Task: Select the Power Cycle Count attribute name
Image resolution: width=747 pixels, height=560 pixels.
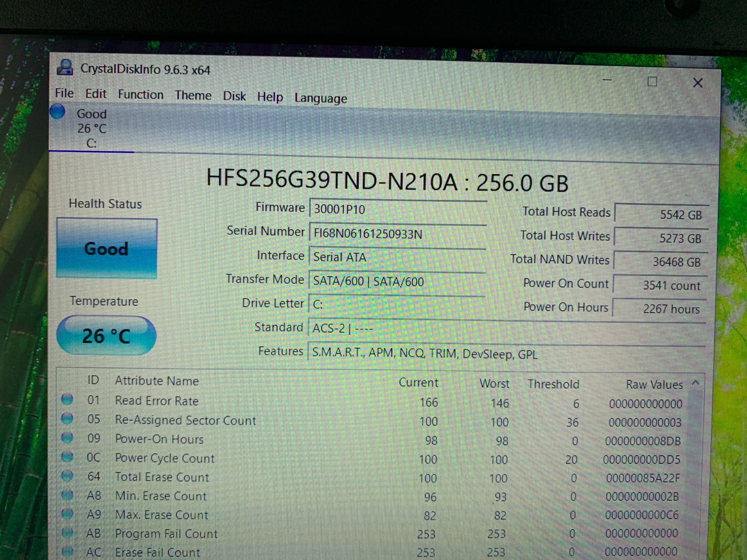Action: coord(165,458)
